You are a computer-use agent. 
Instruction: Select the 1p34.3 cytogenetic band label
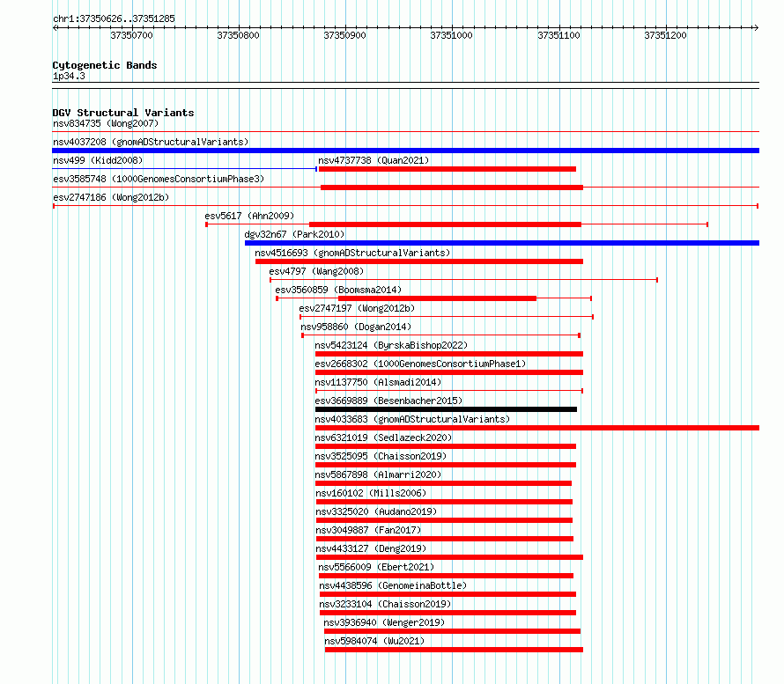coord(69,76)
